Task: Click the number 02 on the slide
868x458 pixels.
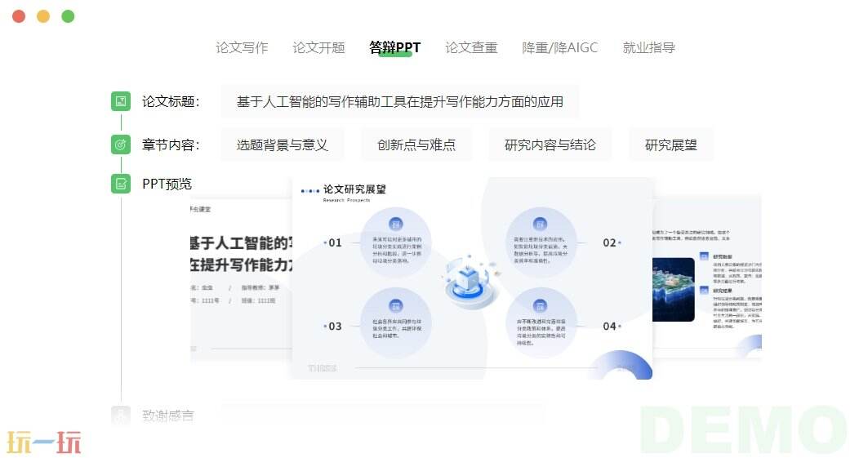Action: coord(609,242)
